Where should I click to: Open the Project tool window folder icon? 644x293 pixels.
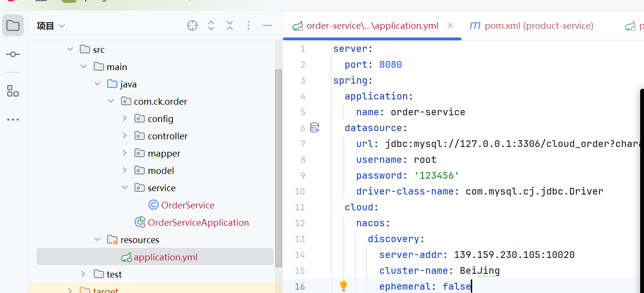(x=13, y=25)
